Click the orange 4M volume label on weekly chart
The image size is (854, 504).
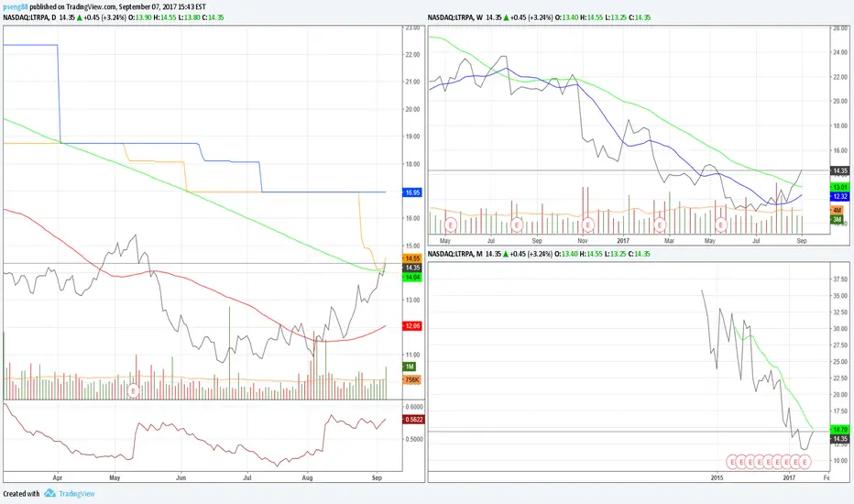point(837,210)
